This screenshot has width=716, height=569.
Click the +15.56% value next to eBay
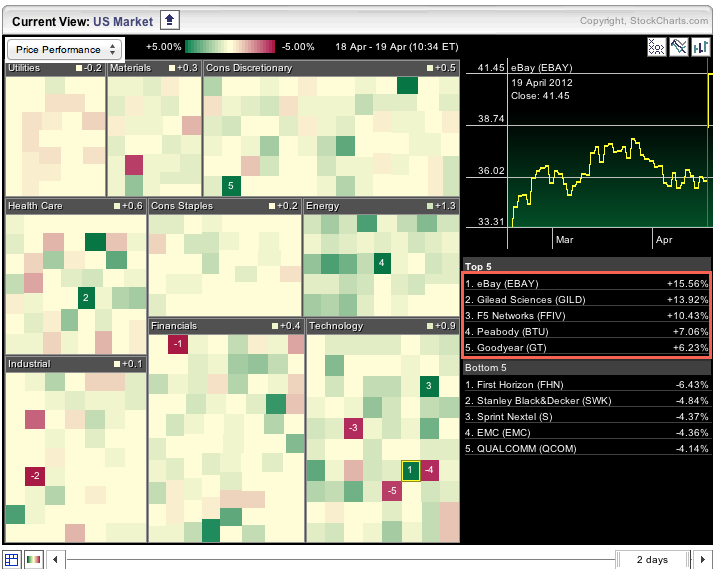click(x=687, y=284)
